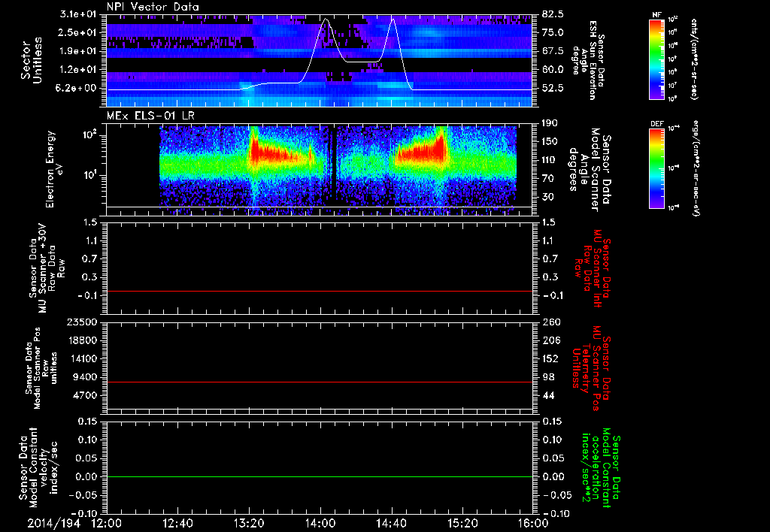This screenshot has width=770, height=532.
Task: Click the '67.5' sun elevation tick
Action: pos(553,51)
